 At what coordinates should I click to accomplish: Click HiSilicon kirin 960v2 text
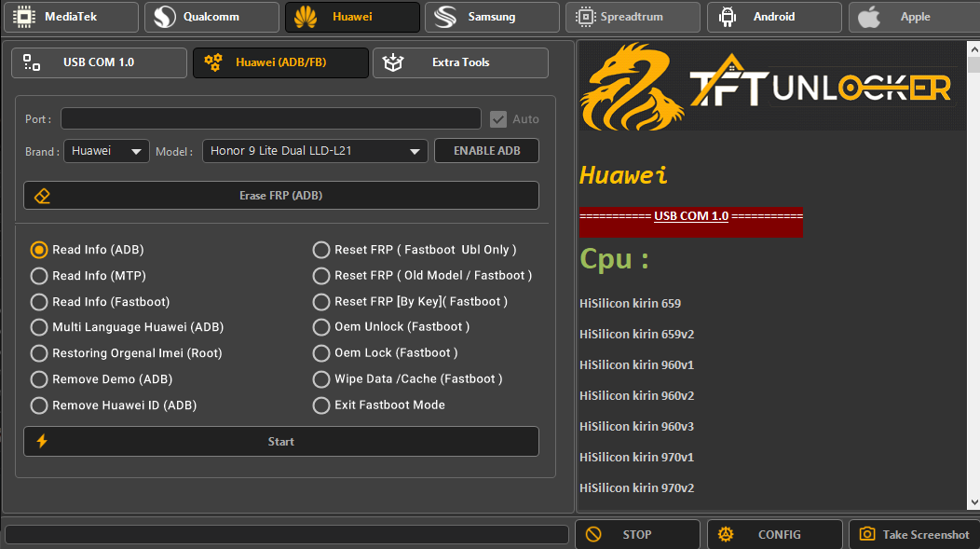coord(637,395)
